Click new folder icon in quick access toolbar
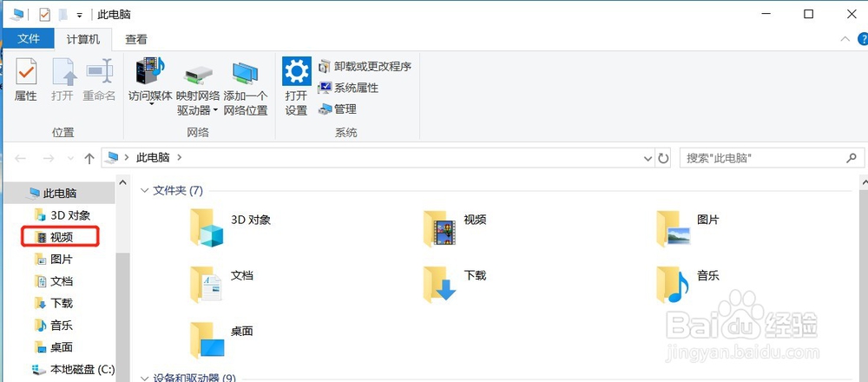This screenshot has height=382, width=868. click(64, 15)
